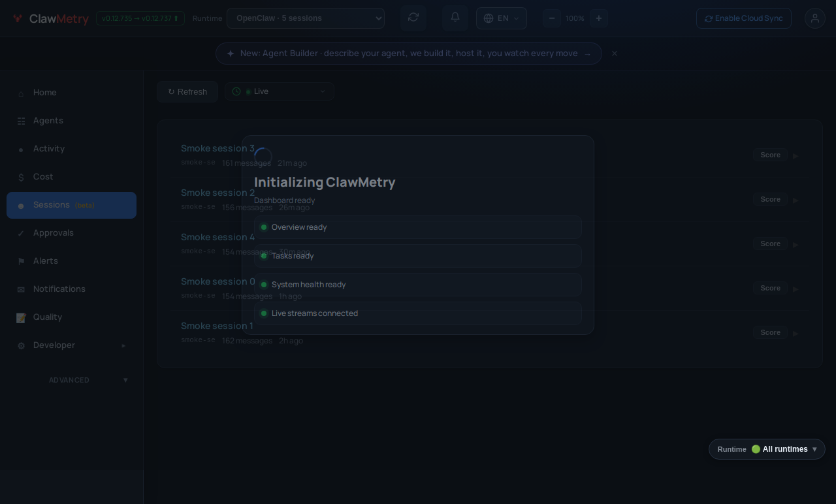Click the sync refresh icon in header
Viewport: 836px width, 504px height.
pyautogui.click(x=413, y=18)
